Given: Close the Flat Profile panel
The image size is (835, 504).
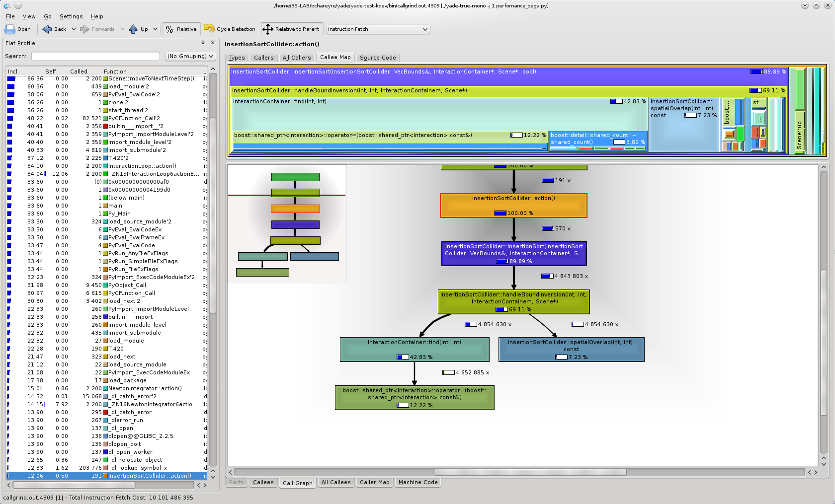Looking at the screenshot, I should (212, 43).
